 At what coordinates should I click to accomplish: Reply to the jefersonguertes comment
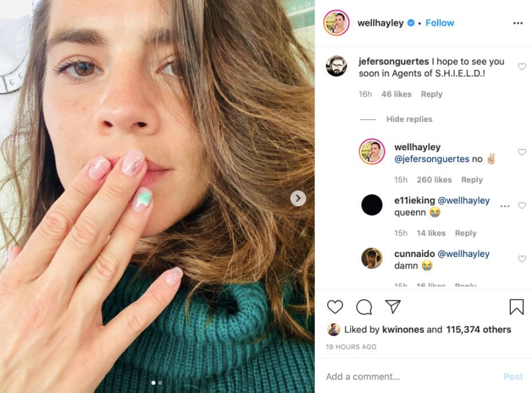coord(431,94)
